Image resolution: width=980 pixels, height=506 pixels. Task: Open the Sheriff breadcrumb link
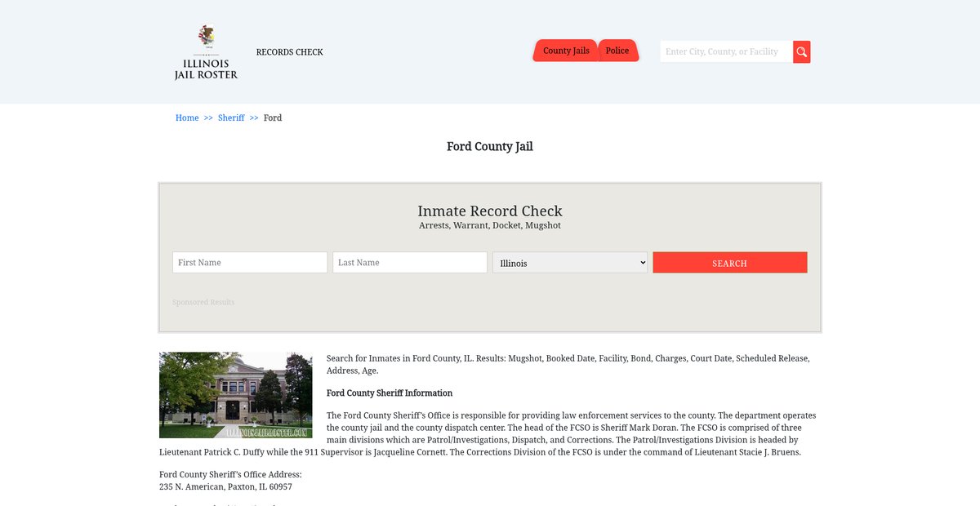point(231,118)
